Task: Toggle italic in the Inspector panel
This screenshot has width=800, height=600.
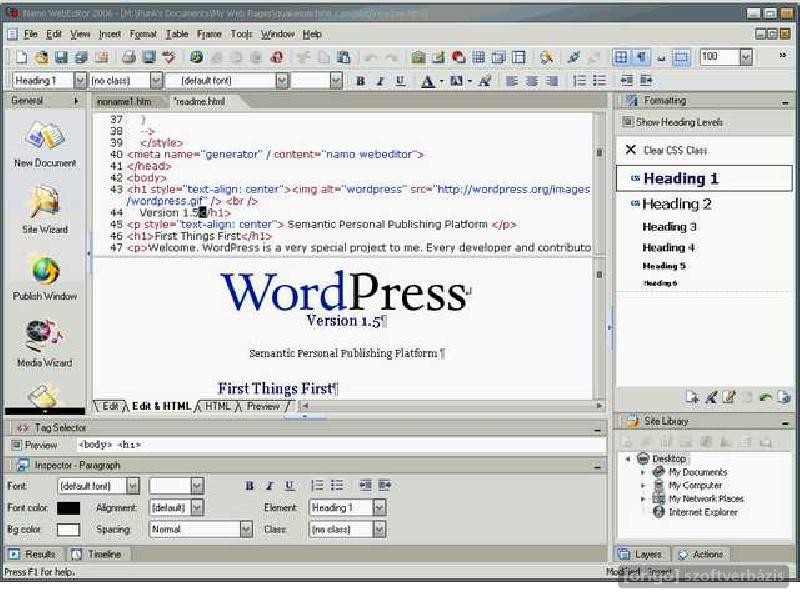Action: coord(269,486)
